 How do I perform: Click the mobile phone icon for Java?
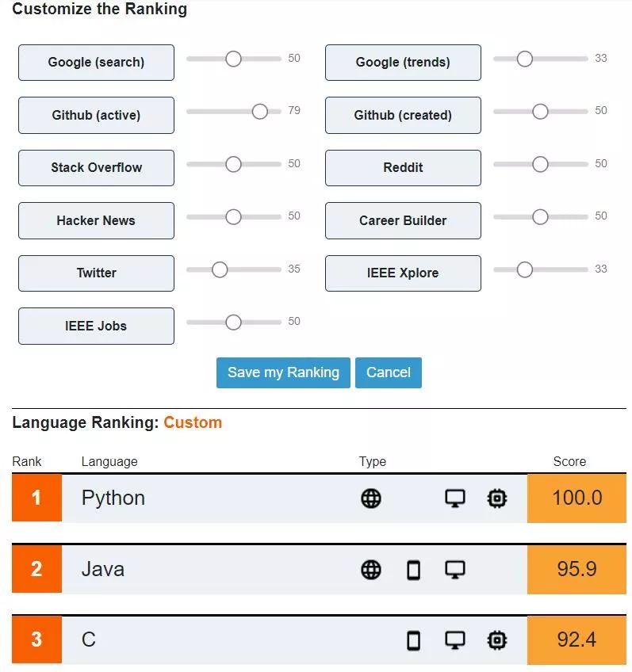pos(413,570)
